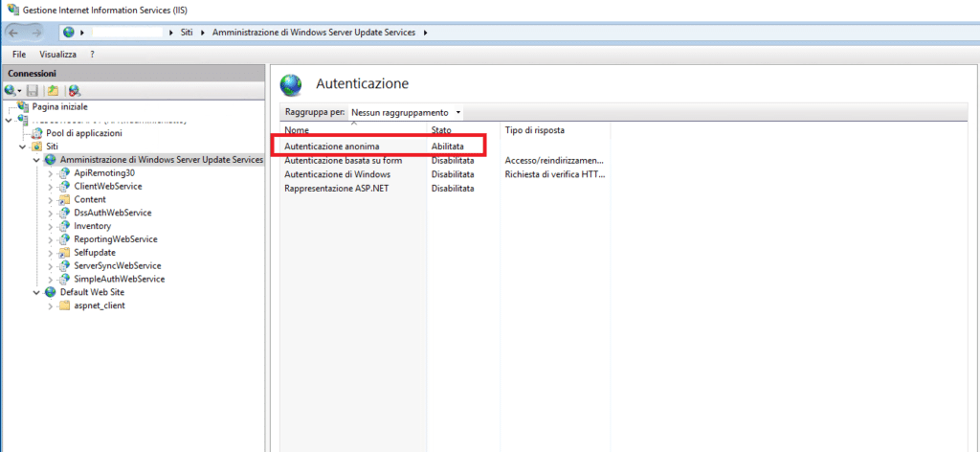Expand the Inventory node

[x=50, y=226]
